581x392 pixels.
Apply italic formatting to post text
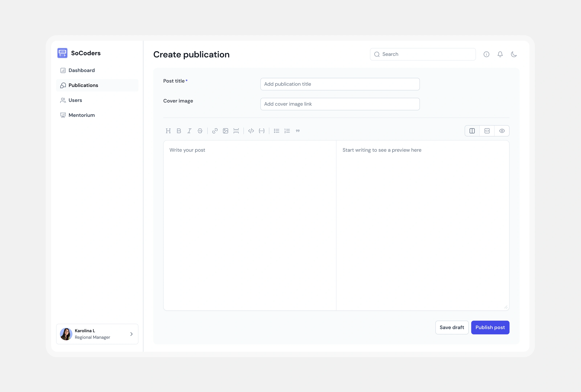coord(189,131)
